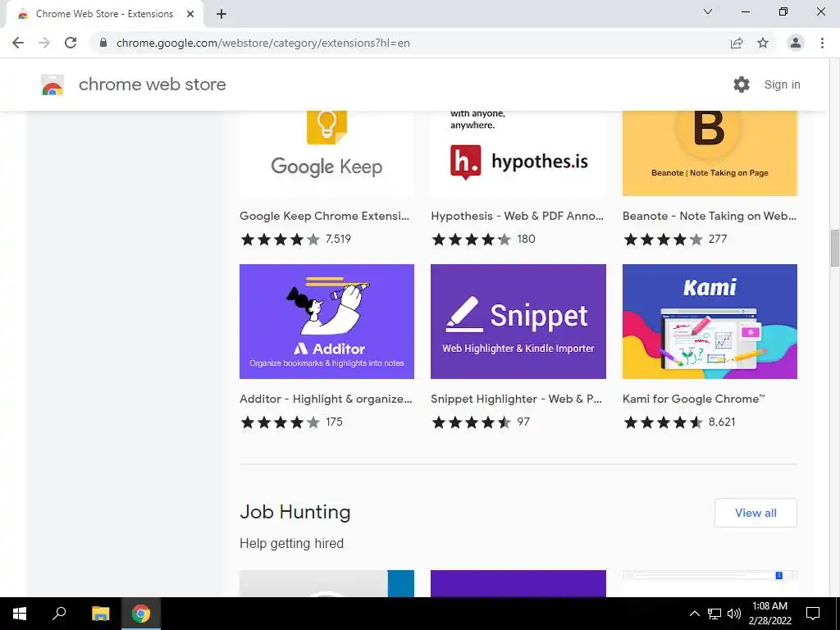Image resolution: width=840 pixels, height=630 pixels.
Task: Click the padlock site info icon
Action: [x=103, y=43]
